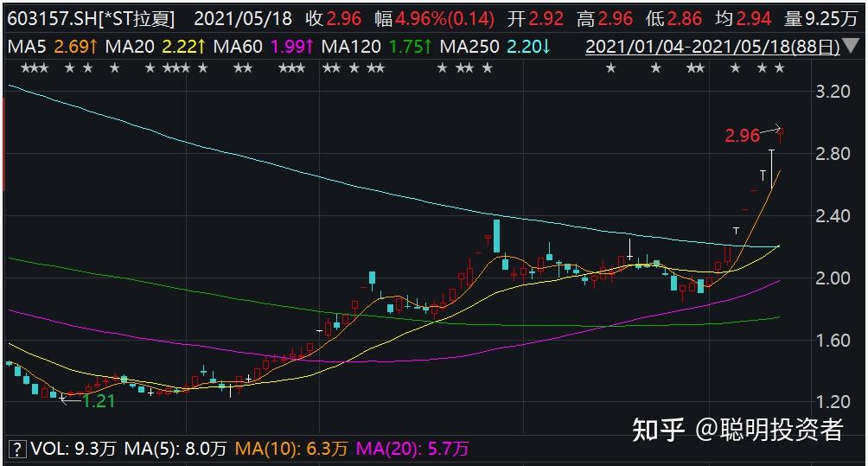Click the latest red candlestick at 2.96
The image size is (868, 466).
(781, 136)
